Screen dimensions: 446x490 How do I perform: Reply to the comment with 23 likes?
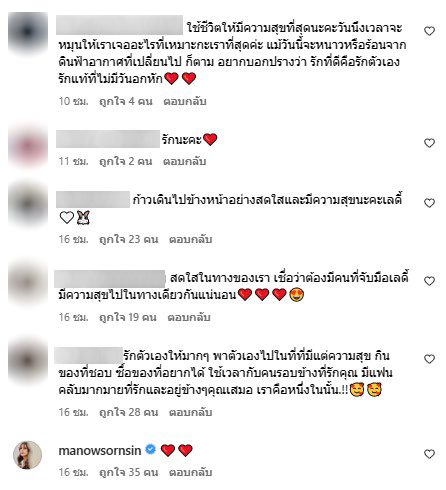(191, 239)
